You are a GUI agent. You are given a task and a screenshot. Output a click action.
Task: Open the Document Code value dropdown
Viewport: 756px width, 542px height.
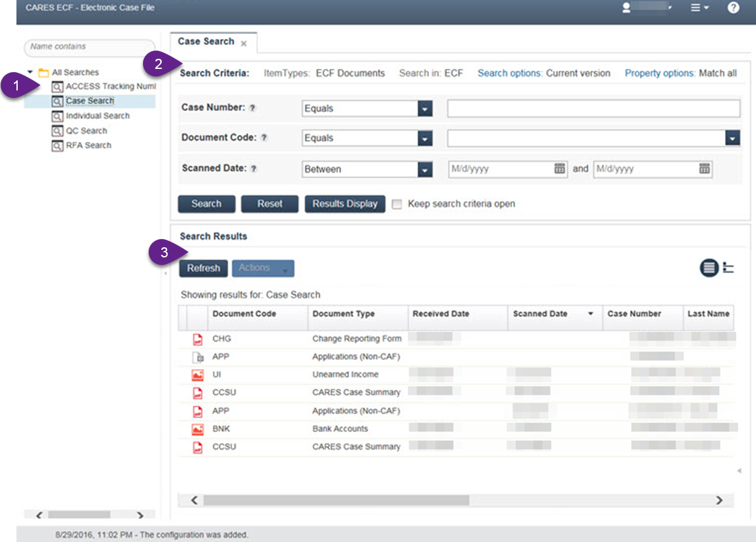tap(733, 139)
